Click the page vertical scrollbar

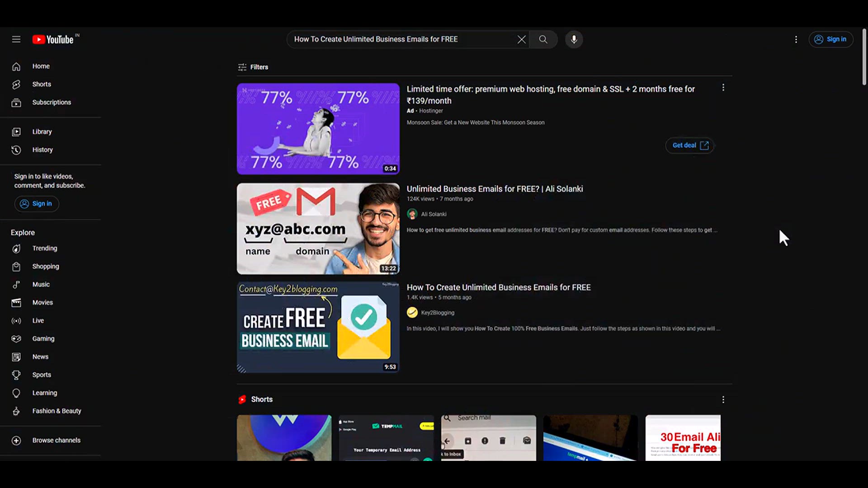coord(864,57)
